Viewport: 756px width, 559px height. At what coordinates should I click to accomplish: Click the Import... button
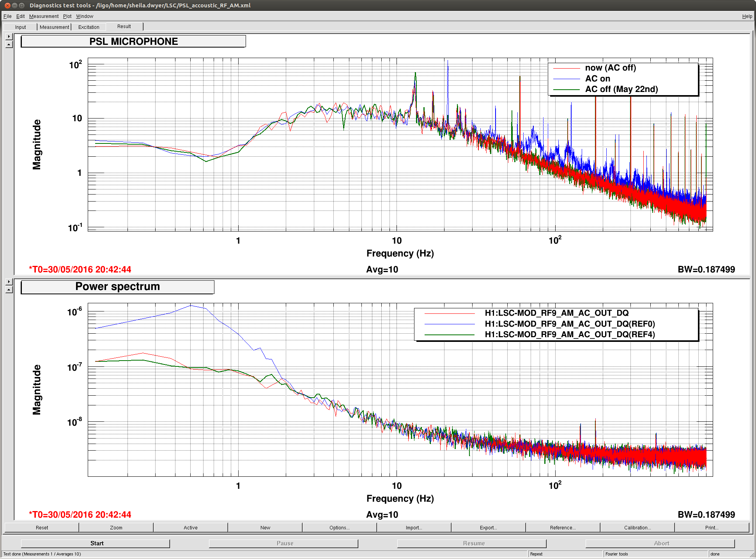point(414,527)
